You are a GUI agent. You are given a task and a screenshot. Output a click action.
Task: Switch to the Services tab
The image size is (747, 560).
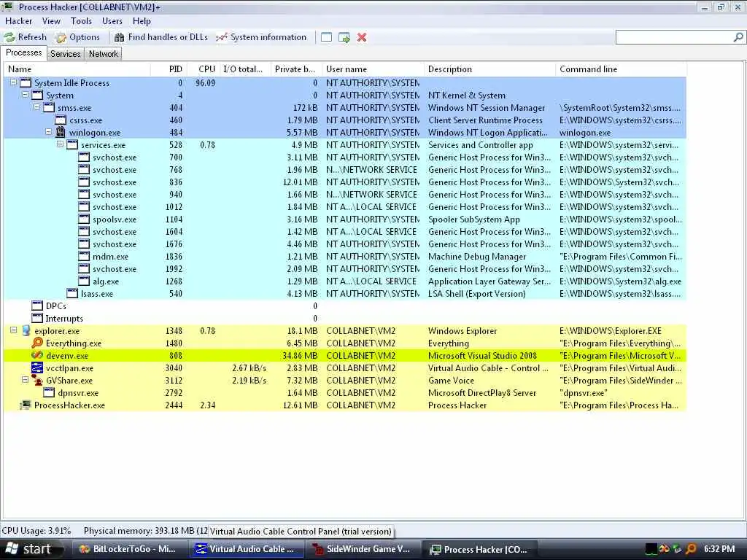pyautogui.click(x=65, y=54)
